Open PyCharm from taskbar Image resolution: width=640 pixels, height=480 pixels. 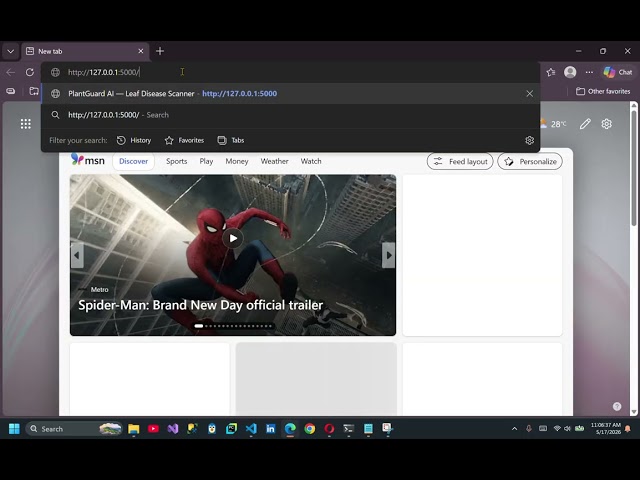[231, 429]
